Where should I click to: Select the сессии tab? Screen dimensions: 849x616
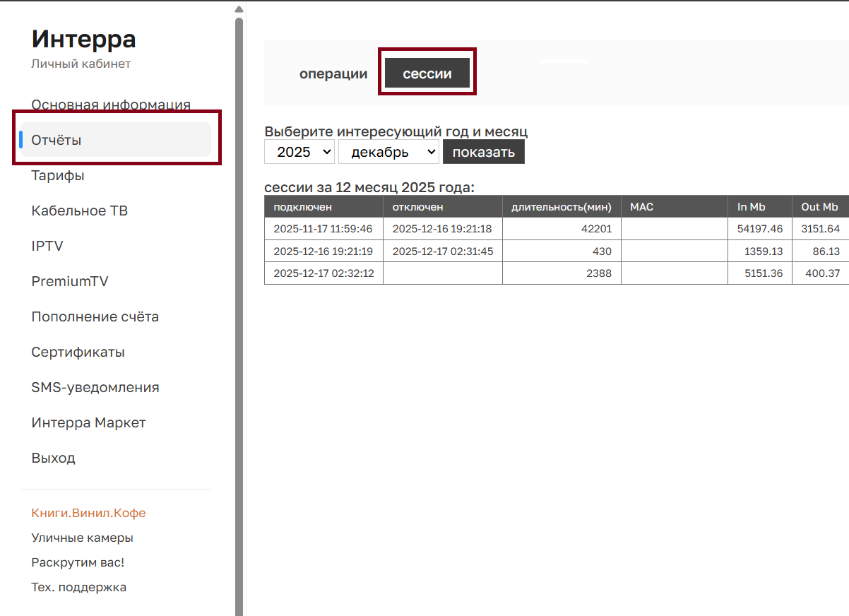pos(427,73)
